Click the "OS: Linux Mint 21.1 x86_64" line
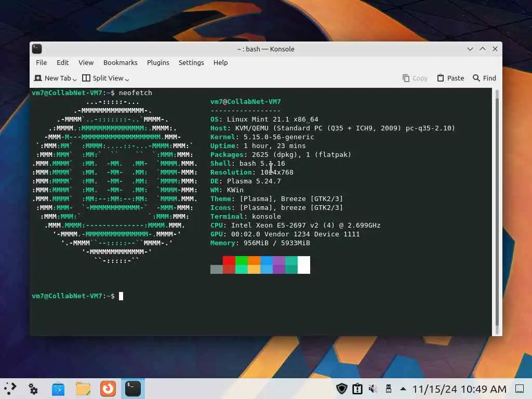This screenshot has width=532, height=399. pyautogui.click(x=264, y=119)
